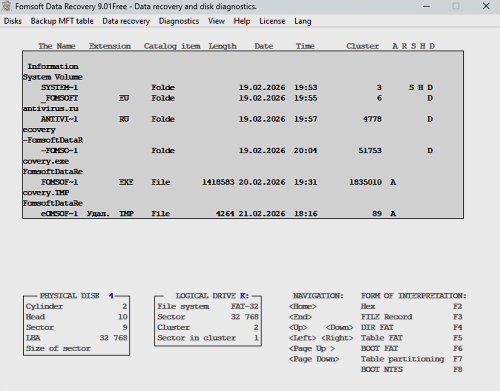Open the License menu
Screen dimensions: 500x391
tap(272, 21)
